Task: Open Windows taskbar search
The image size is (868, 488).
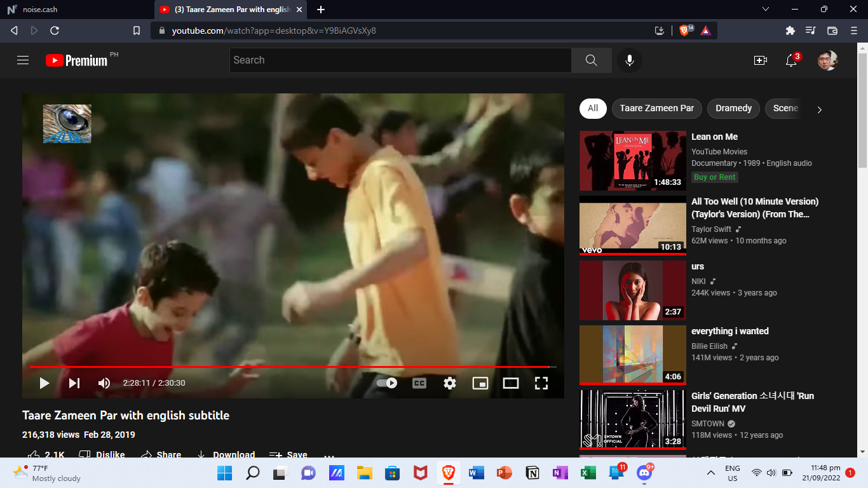Action: pos(253,473)
